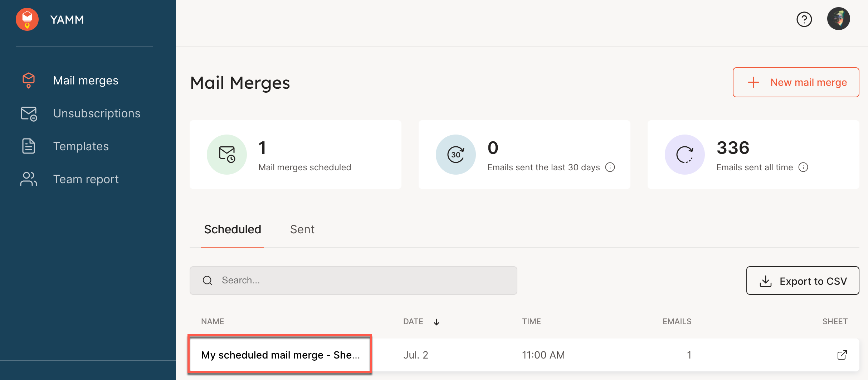Open the sheet via external link icon
Viewport: 868px width, 380px height.
[842, 355]
